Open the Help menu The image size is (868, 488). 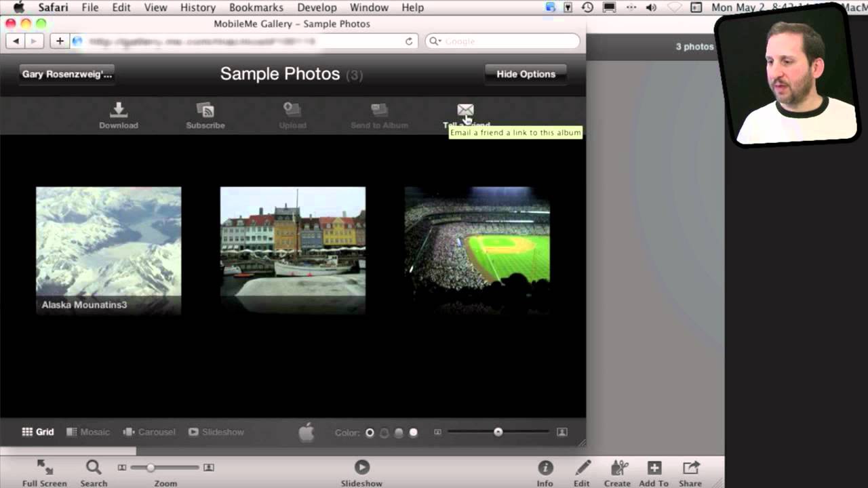[412, 7]
